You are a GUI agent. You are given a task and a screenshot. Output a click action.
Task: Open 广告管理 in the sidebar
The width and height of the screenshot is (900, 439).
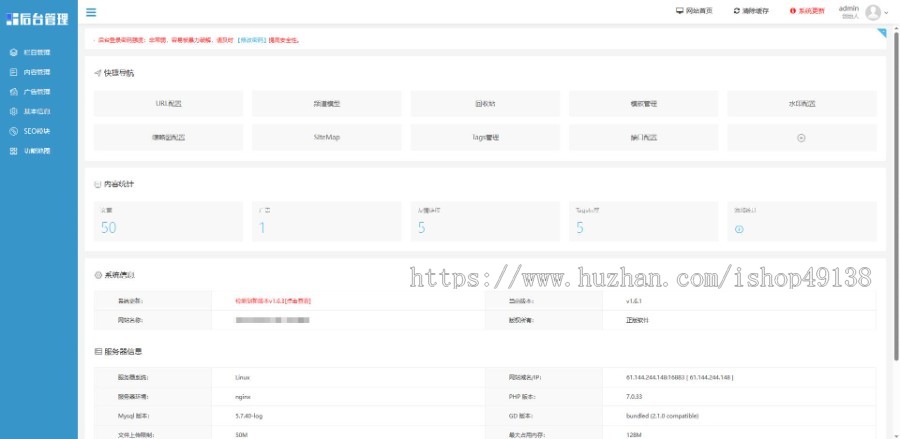(38, 92)
